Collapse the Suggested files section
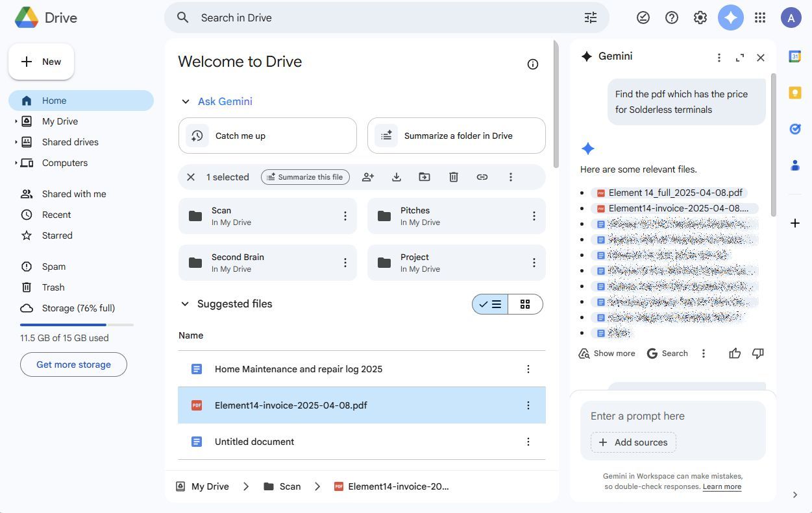Viewport: 812px width, 513px height. (x=185, y=304)
